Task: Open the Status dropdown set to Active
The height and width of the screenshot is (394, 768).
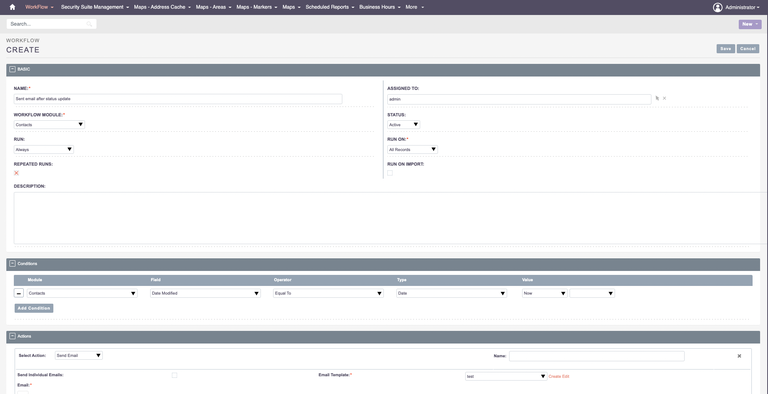Action: click(x=404, y=125)
